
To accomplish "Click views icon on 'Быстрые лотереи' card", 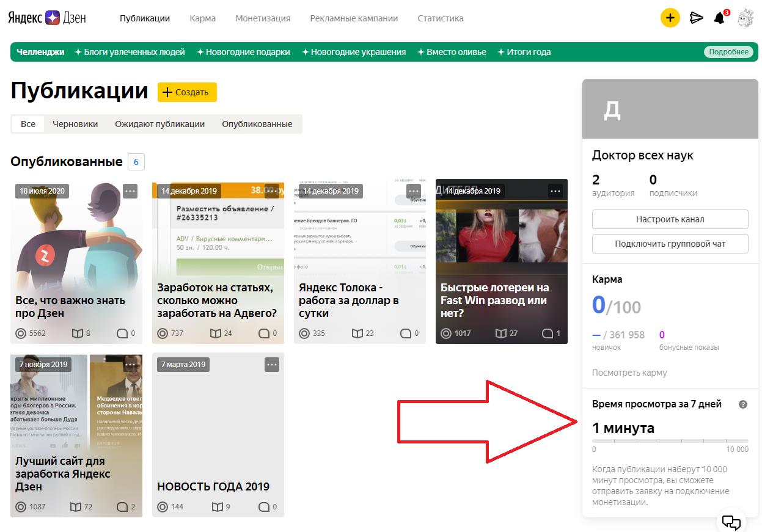I will click(x=446, y=333).
